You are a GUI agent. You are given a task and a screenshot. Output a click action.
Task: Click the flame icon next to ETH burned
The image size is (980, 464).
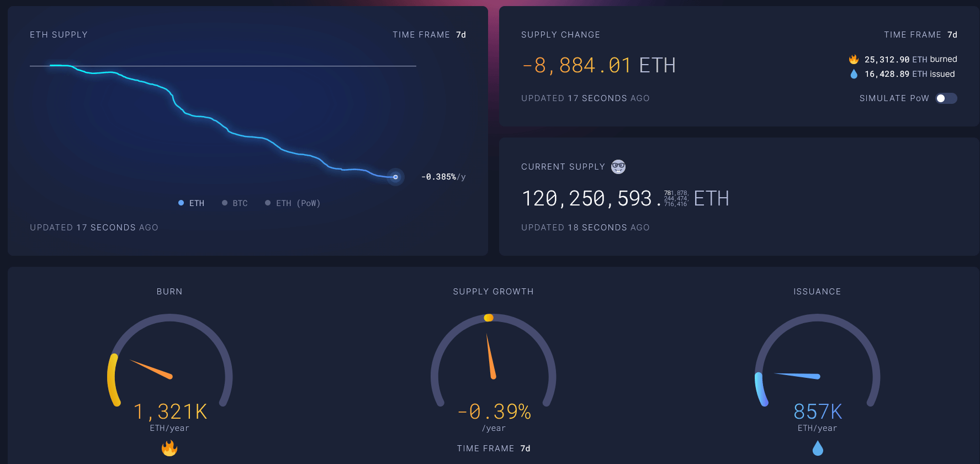coord(854,59)
